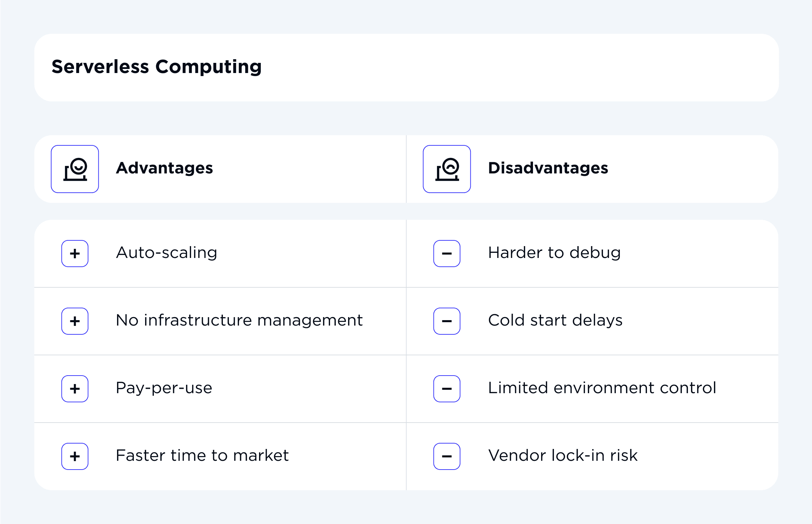Screen dimensions: 812x524
Task: Click the Serverless Computing title
Action: [x=157, y=67]
